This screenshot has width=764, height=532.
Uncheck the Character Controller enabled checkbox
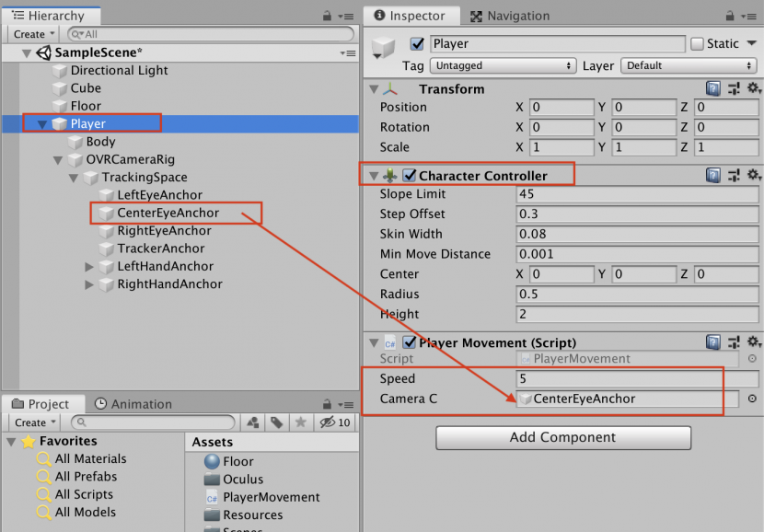(410, 176)
